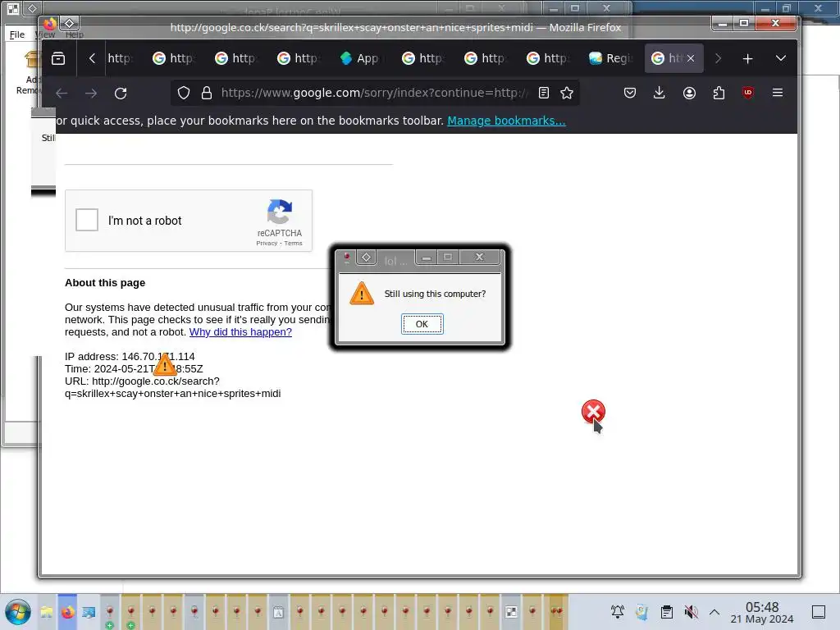Switch to the Regi tab

point(610,58)
